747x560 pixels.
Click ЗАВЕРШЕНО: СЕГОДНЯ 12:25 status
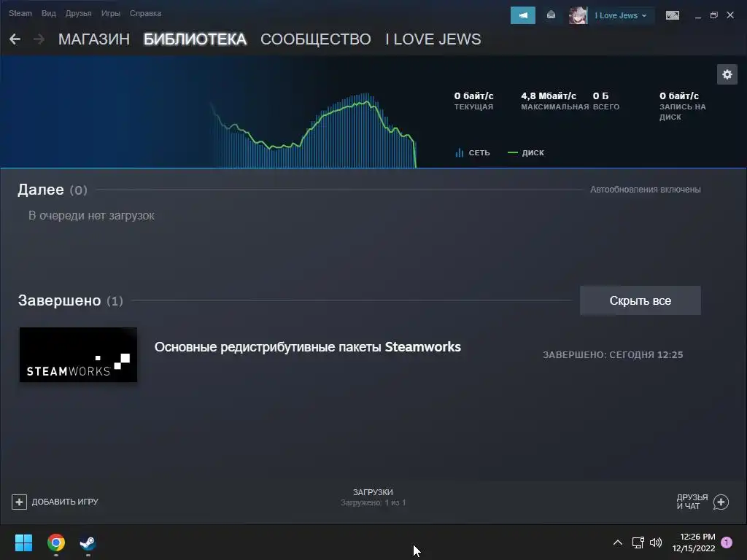613,355
